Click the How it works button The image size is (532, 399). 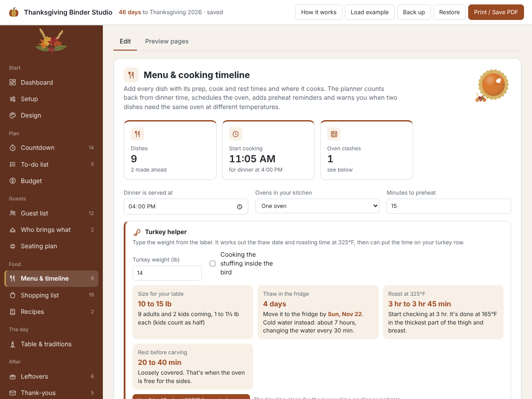coord(319,12)
